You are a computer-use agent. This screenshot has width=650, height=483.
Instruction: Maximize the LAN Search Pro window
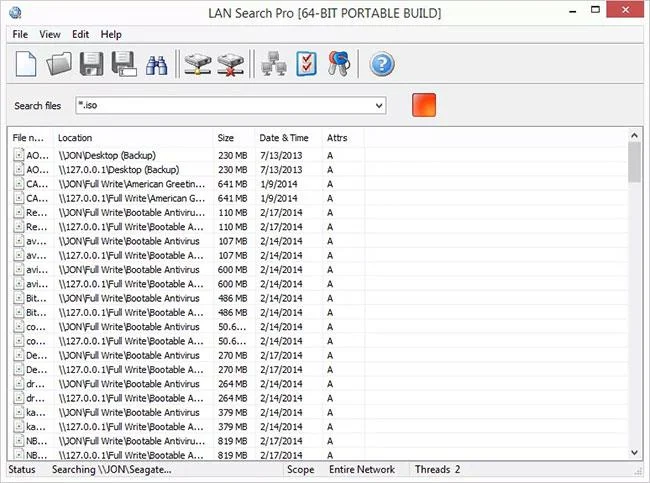595,10
